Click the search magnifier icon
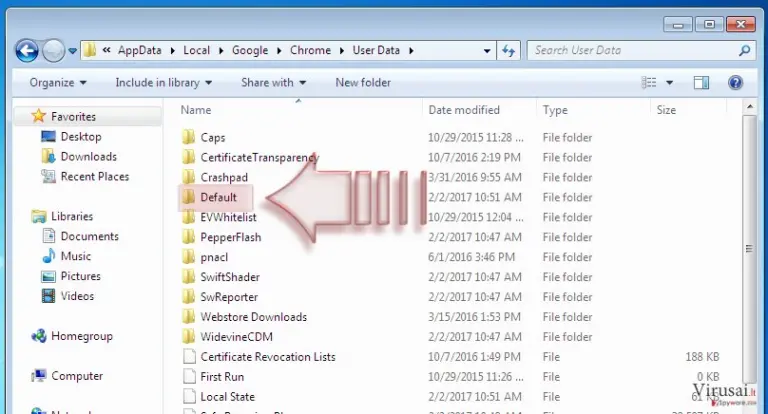Image resolution: width=768 pixels, height=414 pixels. coord(744,50)
